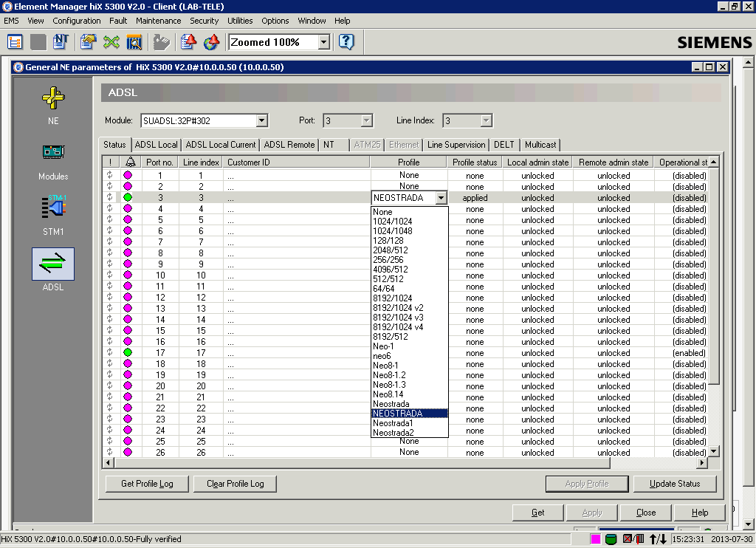Screen dimensions: 756x548
Task: Click the Close button at the bottom
Action: [646, 513]
